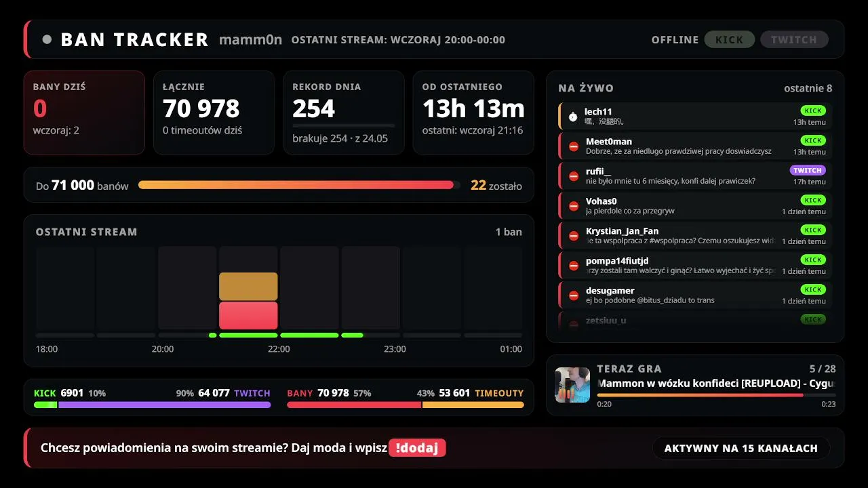Click the 'brakuje 254 · z 24.05' text
The height and width of the screenshot is (488, 868).
pyautogui.click(x=340, y=138)
